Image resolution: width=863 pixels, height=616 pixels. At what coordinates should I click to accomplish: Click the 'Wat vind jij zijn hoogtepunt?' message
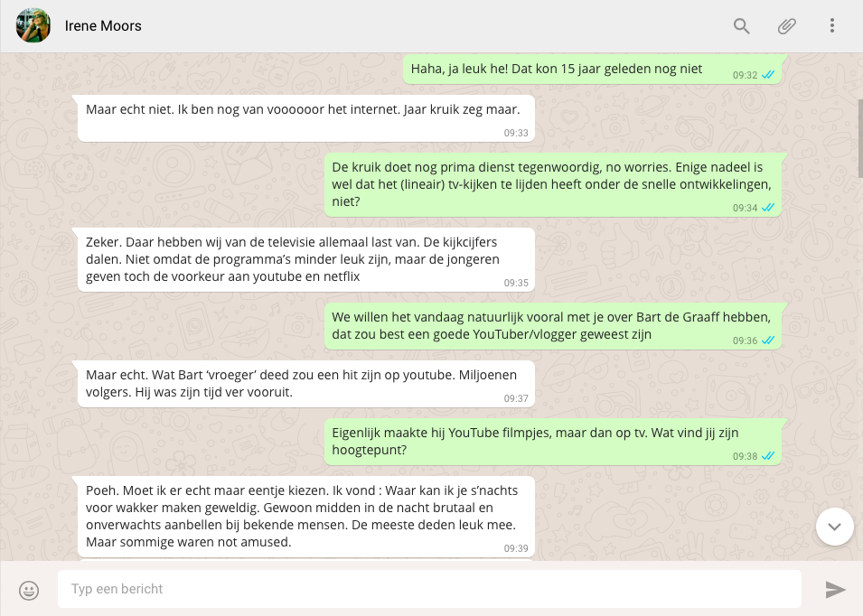click(553, 441)
